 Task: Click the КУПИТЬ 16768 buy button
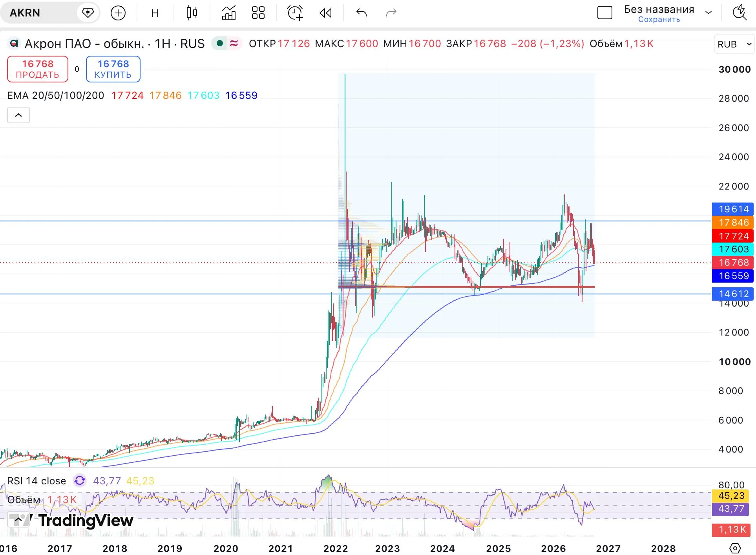click(113, 69)
